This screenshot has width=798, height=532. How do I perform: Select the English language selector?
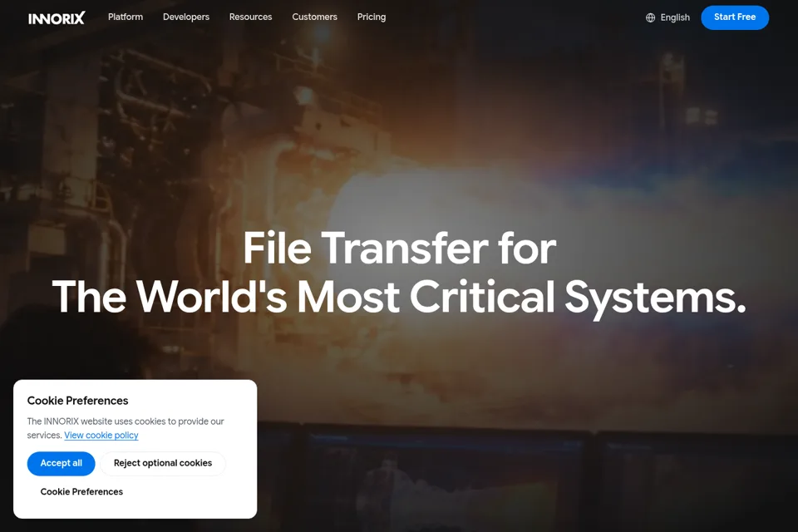tap(667, 17)
